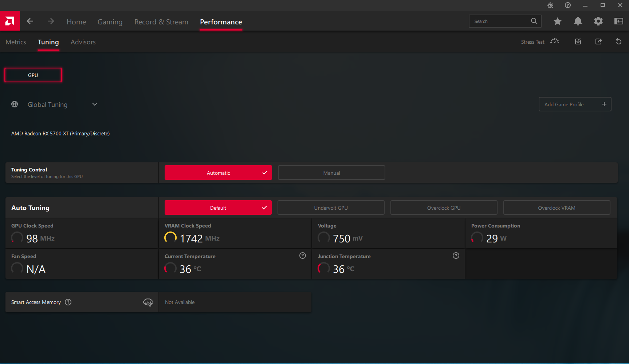Click the Power Consumption gauge
This screenshot has width=629, height=364.
(477, 237)
